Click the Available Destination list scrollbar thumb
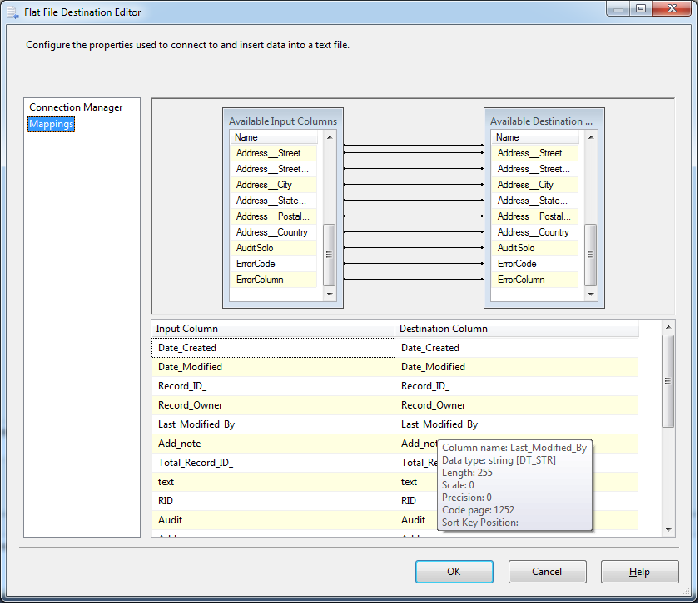The image size is (700, 605). 592,255
